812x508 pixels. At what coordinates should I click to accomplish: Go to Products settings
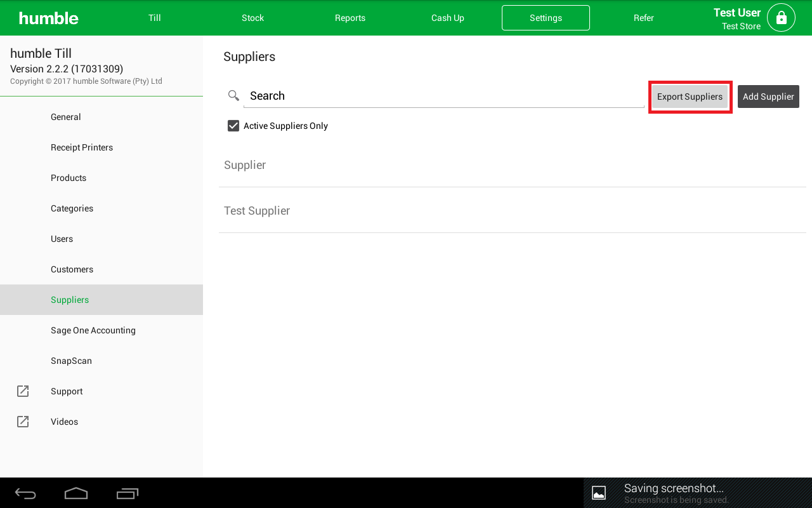(101, 178)
